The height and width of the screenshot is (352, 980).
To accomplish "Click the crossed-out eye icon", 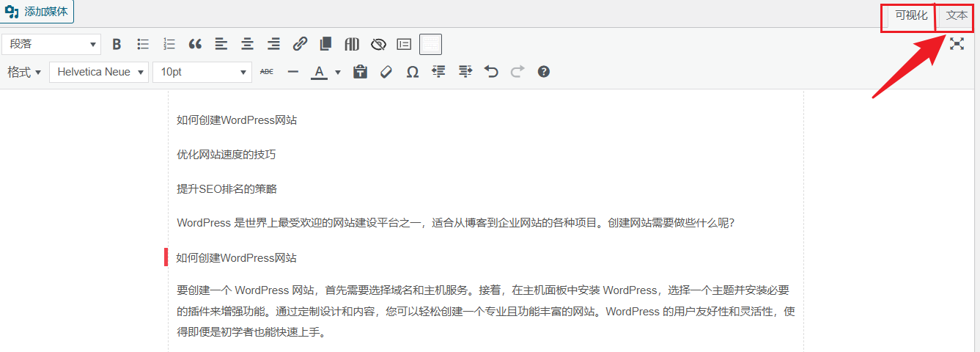I will 378,44.
